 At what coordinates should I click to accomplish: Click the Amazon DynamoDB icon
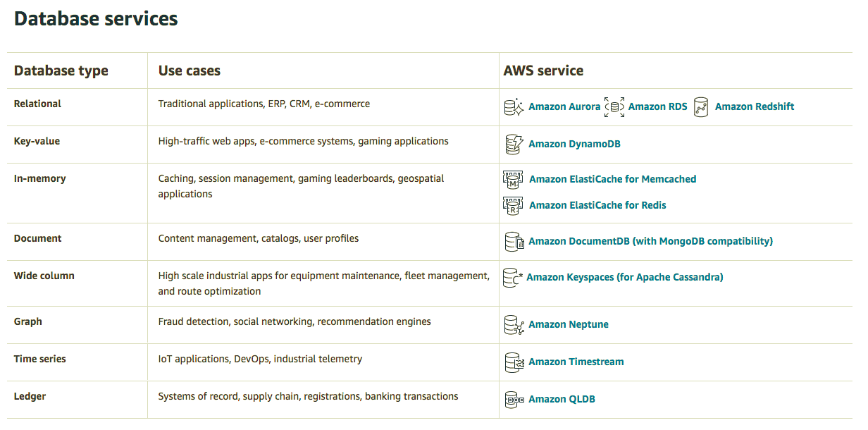514,144
